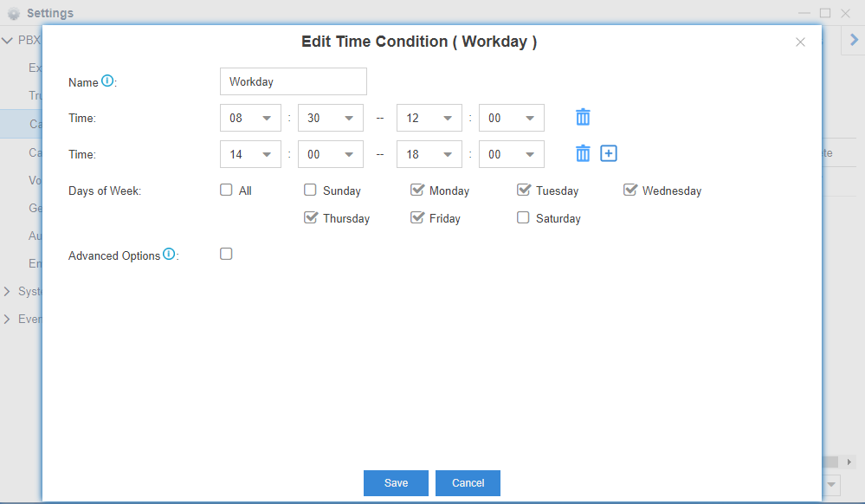Collapse the PBX tree section
This screenshot has height=504, width=865.
[x=7, y=41]
